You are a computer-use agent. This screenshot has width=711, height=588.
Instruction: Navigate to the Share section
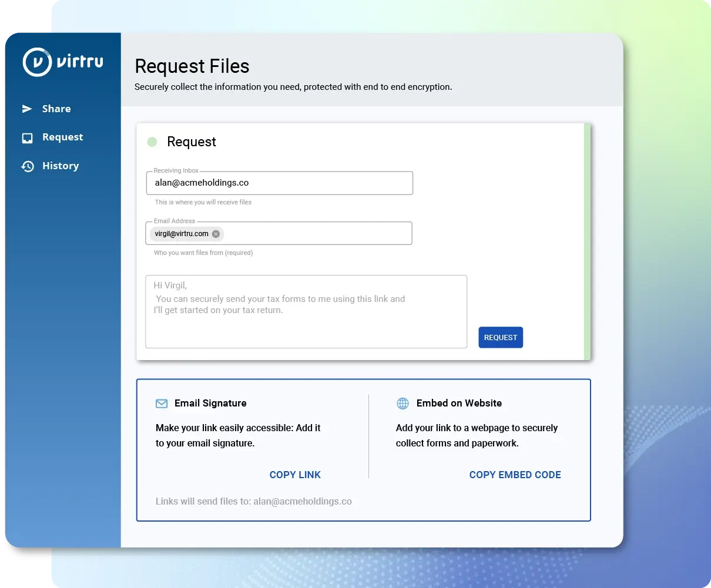56,108
